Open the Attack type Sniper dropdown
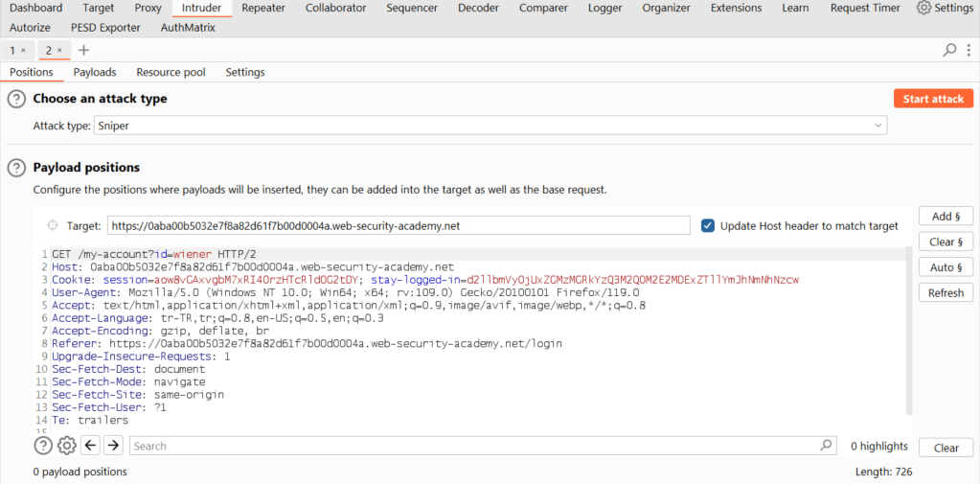980x484 pixels. click(490, 126)
